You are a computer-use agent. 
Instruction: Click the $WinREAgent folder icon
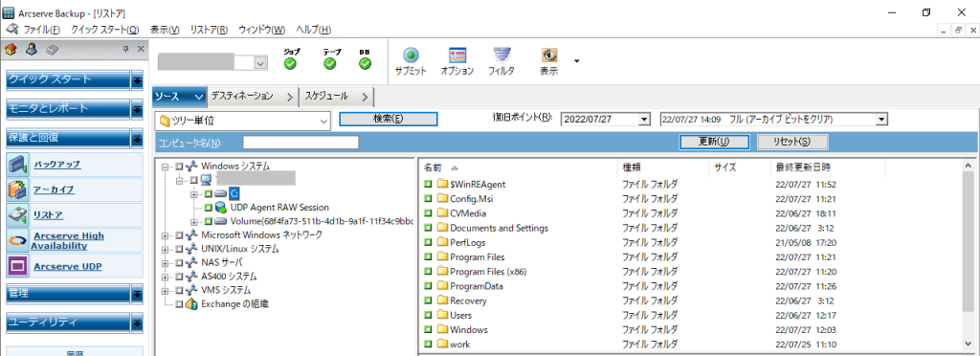pyautogui.click(x=443, y=185)
